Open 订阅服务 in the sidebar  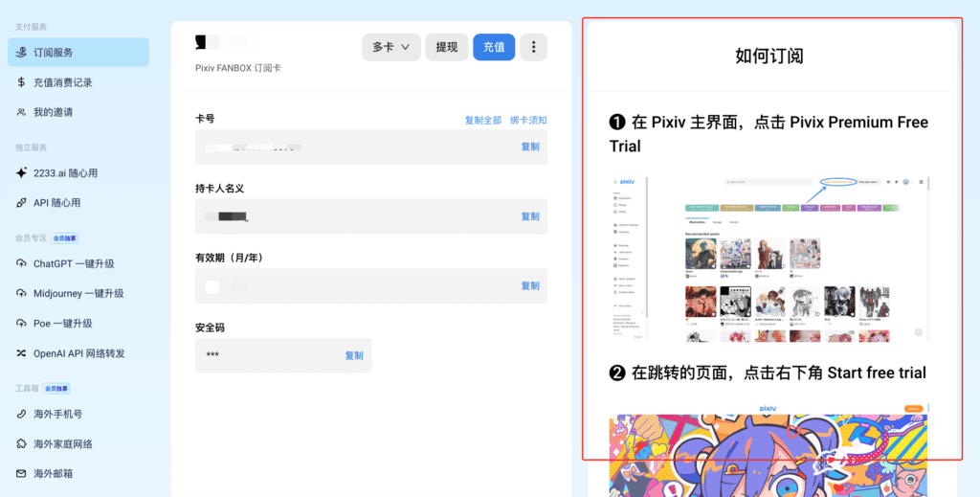pyautogui.click(x=78, y=53)
